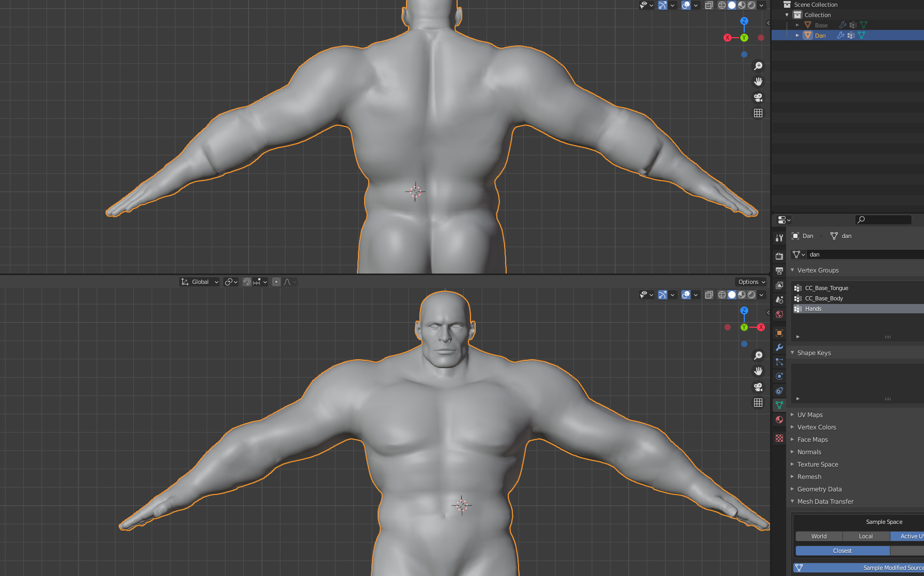Viewport: 924px width, 576px height.
Task: Expand the Face Maps panel
Action: point(792,439)
